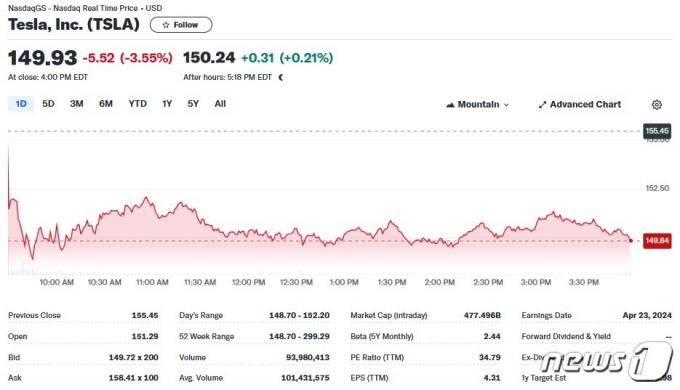Click the 12:00 PM axis label

pos(248,282)
